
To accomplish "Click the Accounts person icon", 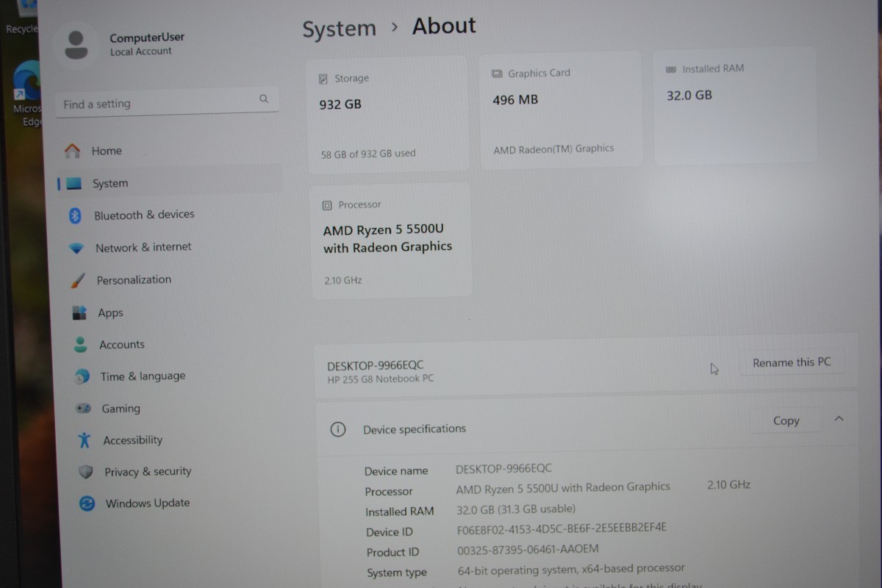I will click(x=81, y=345).
